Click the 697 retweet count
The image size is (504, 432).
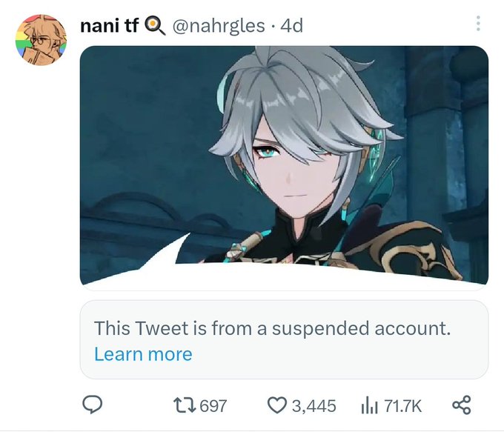(x=213, y=405)
